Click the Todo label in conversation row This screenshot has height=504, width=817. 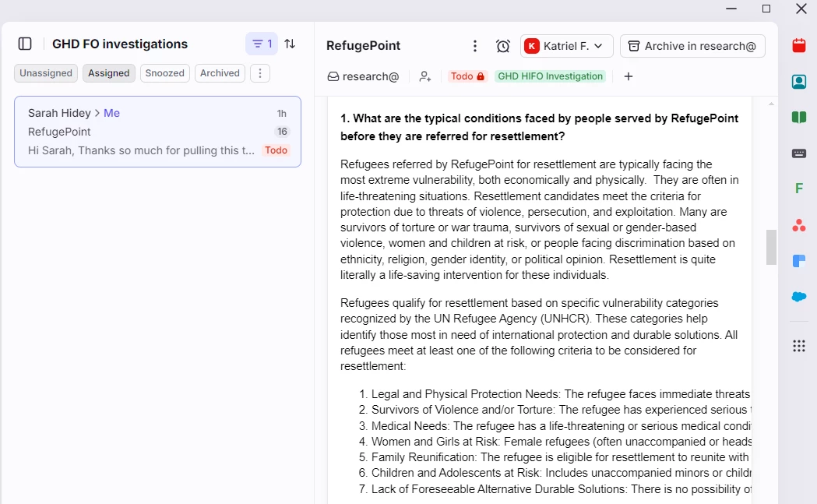[x=276, y=150]
